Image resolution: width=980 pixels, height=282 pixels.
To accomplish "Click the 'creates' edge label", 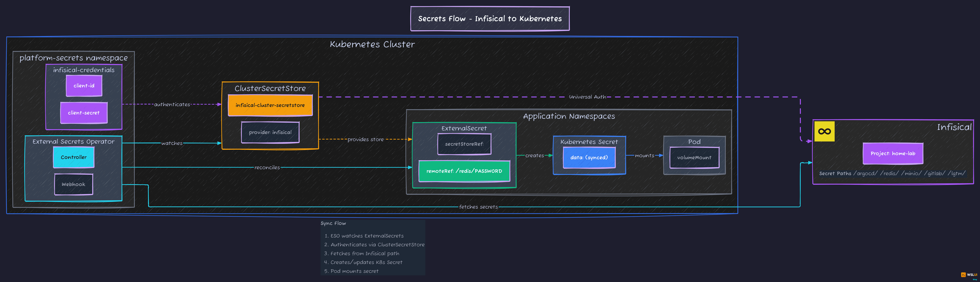I will (535, 155).
